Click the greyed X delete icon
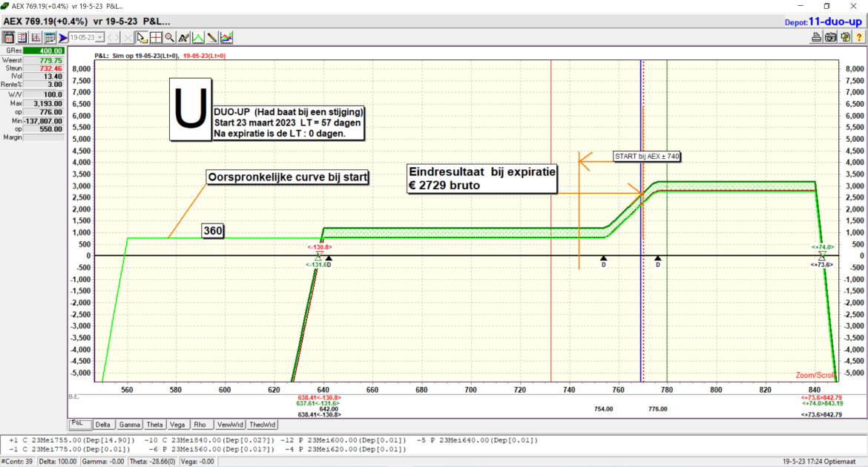This screenshot has height=467, width=868. (128, 38)
